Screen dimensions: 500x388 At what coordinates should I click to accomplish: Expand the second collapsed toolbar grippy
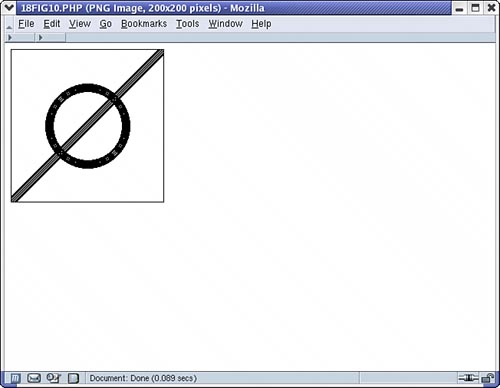pos(50,38)
